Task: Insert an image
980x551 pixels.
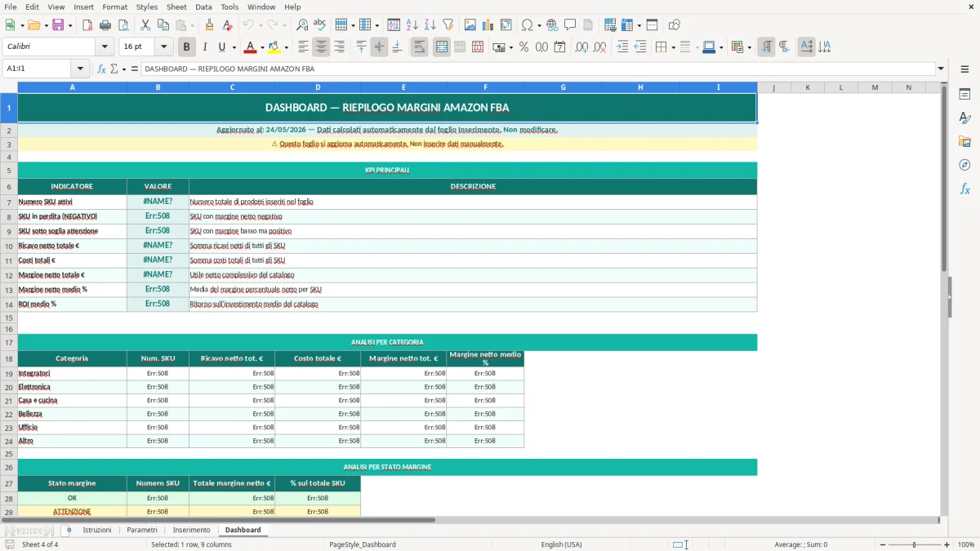Action: pyautogui.click(x=470, y=25)
